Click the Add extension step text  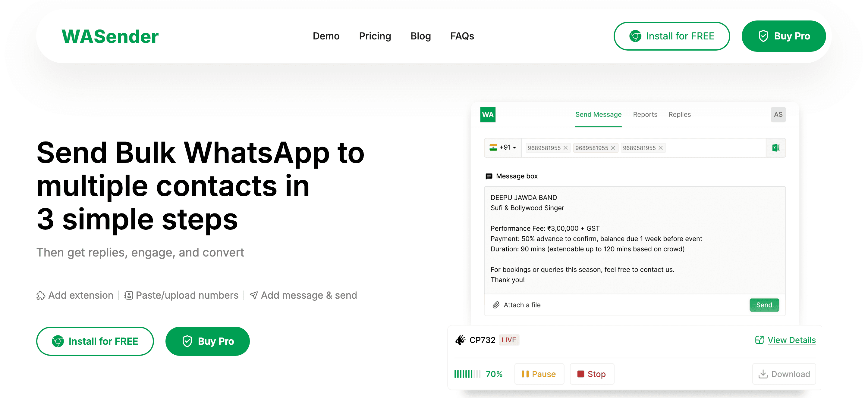coord(80,295)
